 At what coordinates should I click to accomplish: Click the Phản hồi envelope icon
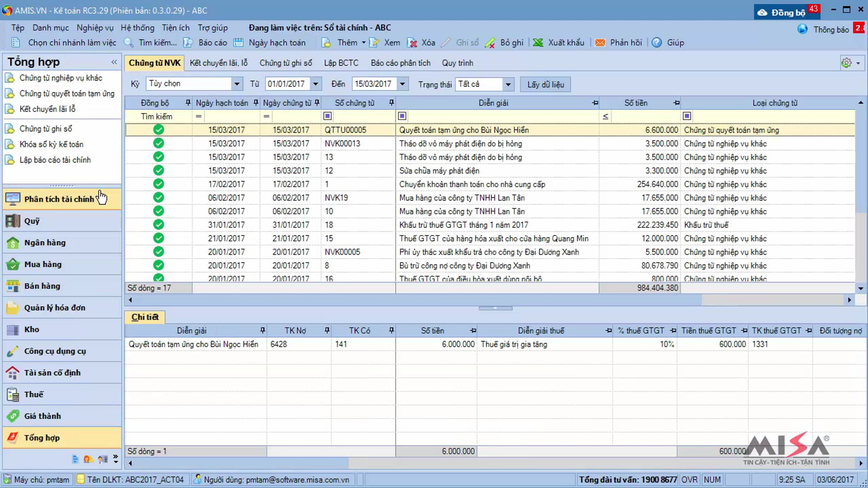pyautogui.click(x=600, y=43)
